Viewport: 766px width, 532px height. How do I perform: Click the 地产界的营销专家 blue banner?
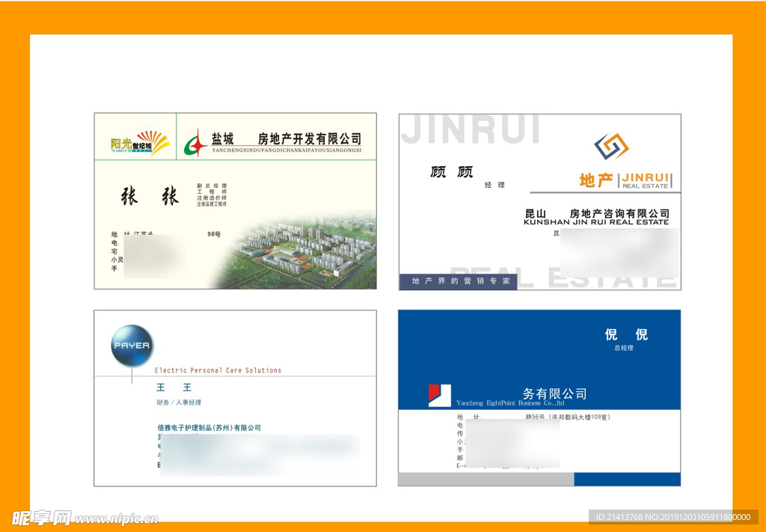pyautogui.click(x=457, y=281)
